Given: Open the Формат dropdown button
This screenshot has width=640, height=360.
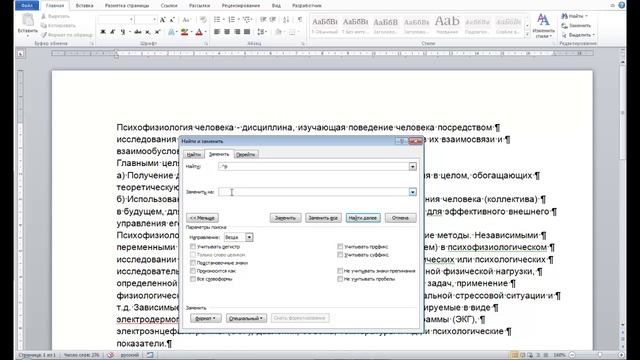Looking at the screenshot, I should coord(205,318).
